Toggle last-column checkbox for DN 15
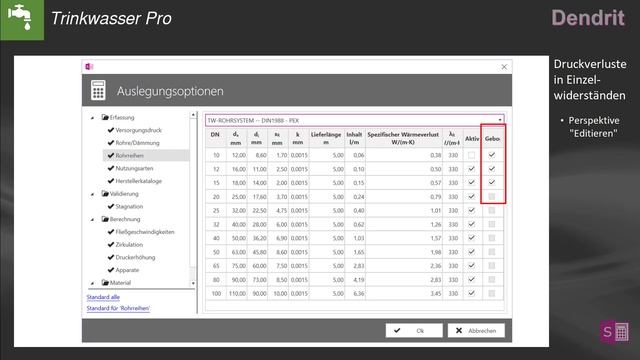The height and width of the screenshot is (360, 640). point(492,182)
